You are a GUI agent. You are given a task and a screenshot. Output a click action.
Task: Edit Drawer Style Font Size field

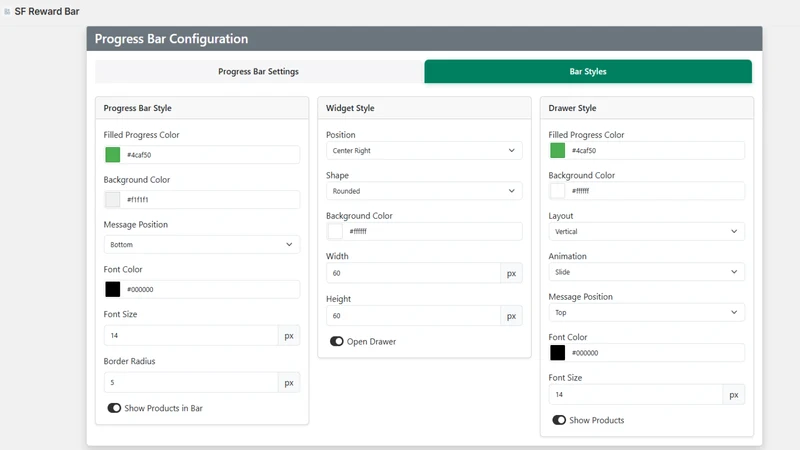tap(636, 394)
